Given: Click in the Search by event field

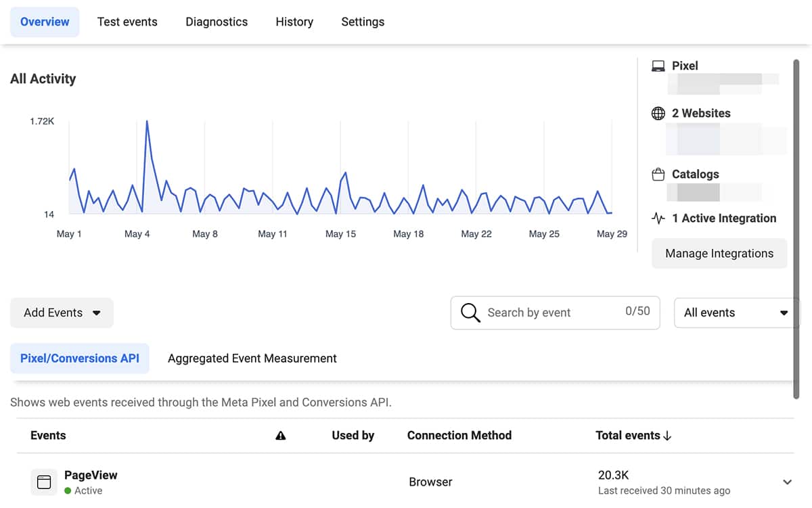Looking at the screenshot, I should 551,313.
